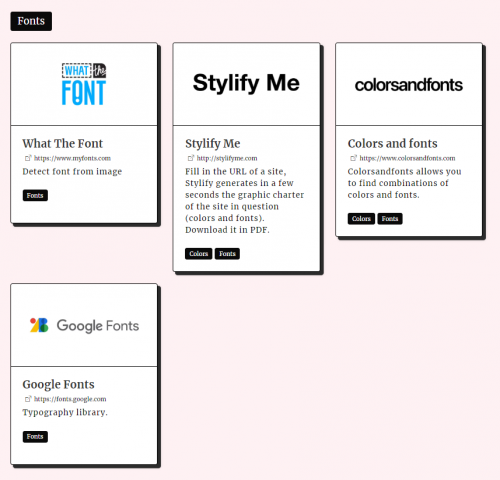
Task: Click external link icon beside stylifyme.com URL
Action: click(191, 158)
